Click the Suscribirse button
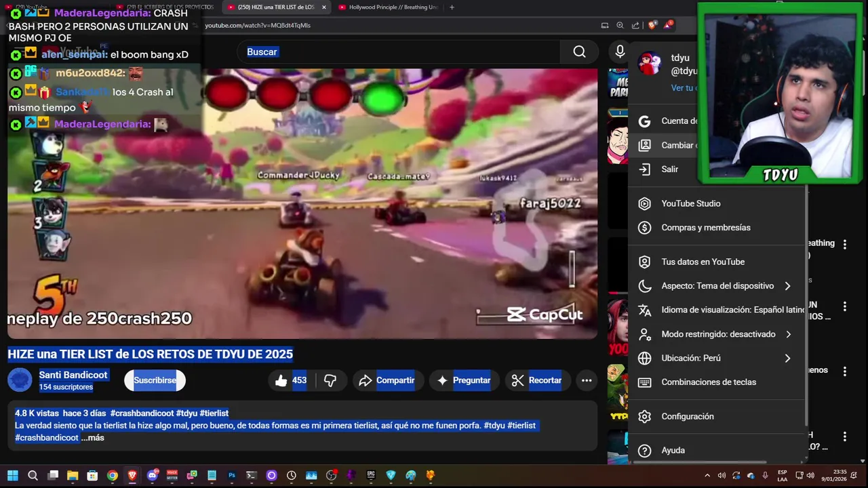Screen dimensions: 868x488 coord(155,380)
